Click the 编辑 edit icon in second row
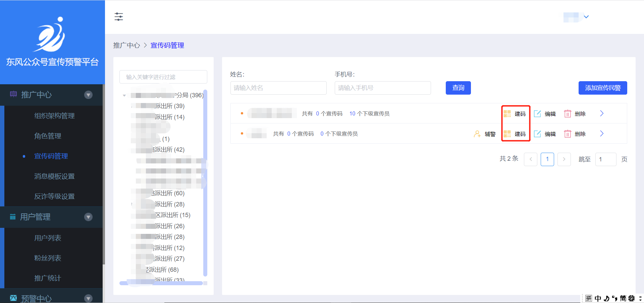This screenshot has height=303, width=644. pos(537,134)
